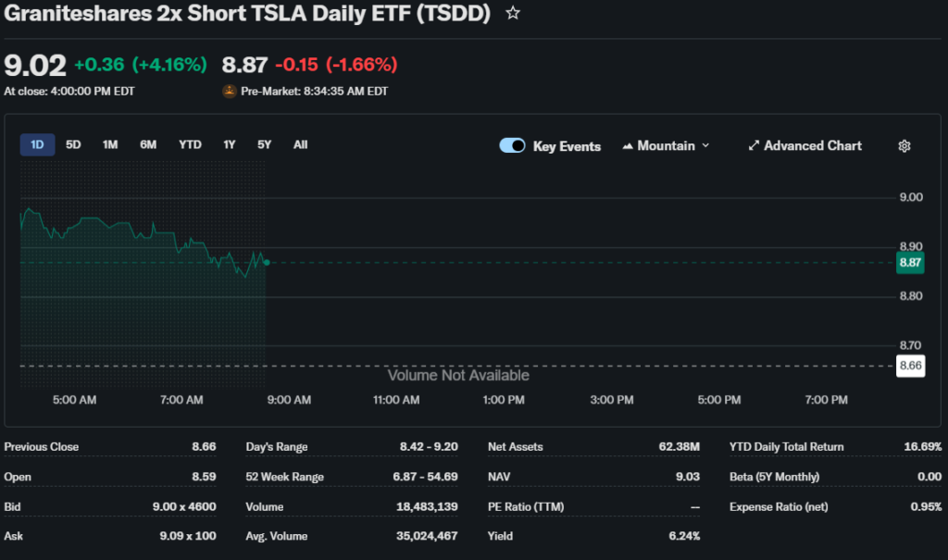
Task: Click the 8.66 previous close axis label
Action: (910, 366)
